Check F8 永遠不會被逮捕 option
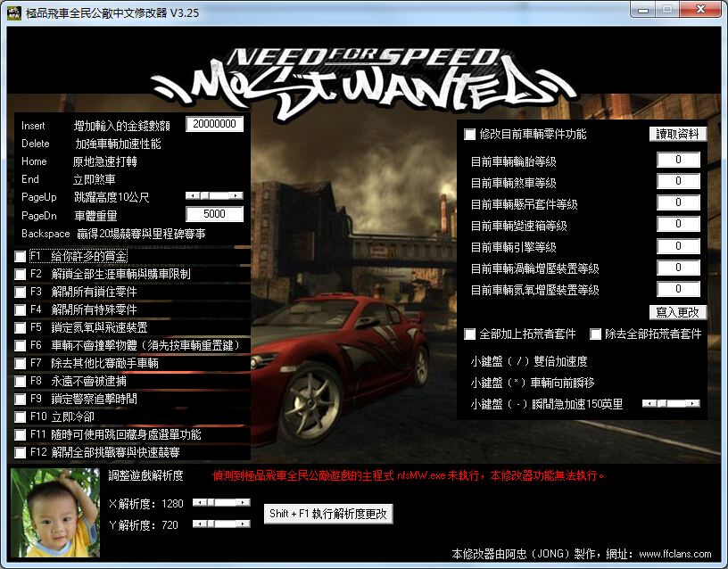The width and height of the screenshot is (728, 569). pyautogui.click(x=21, y=381)
